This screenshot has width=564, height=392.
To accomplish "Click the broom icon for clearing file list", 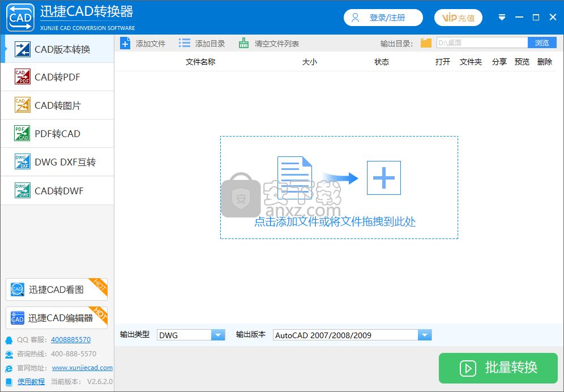I will coord(243,44).
